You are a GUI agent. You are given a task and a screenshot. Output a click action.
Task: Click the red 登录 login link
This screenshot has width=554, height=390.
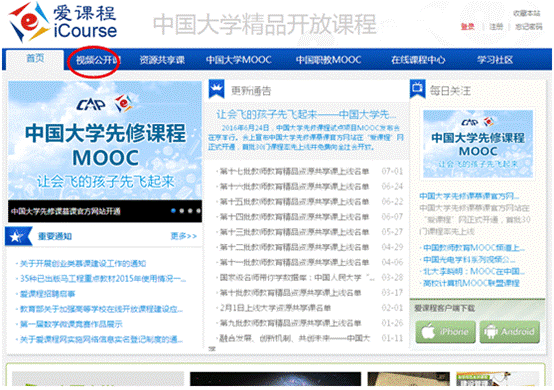pyautogui.click(x=467, y=26)
